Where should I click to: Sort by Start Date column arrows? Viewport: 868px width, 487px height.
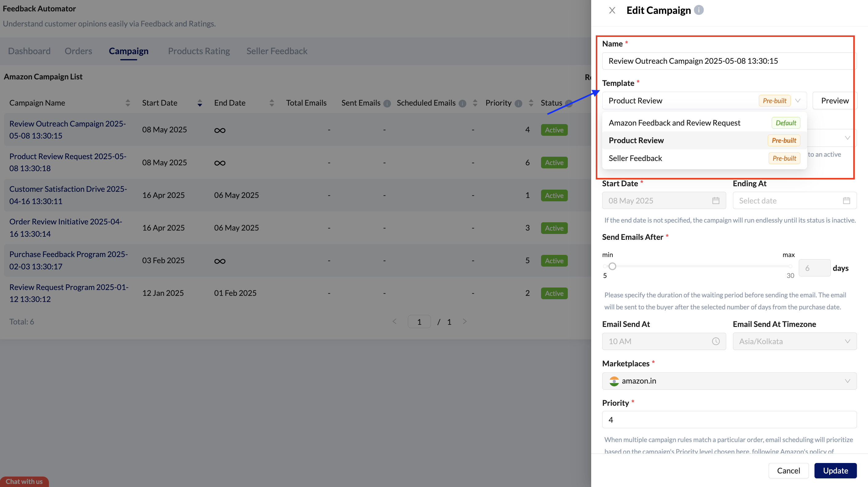point(200,103)
